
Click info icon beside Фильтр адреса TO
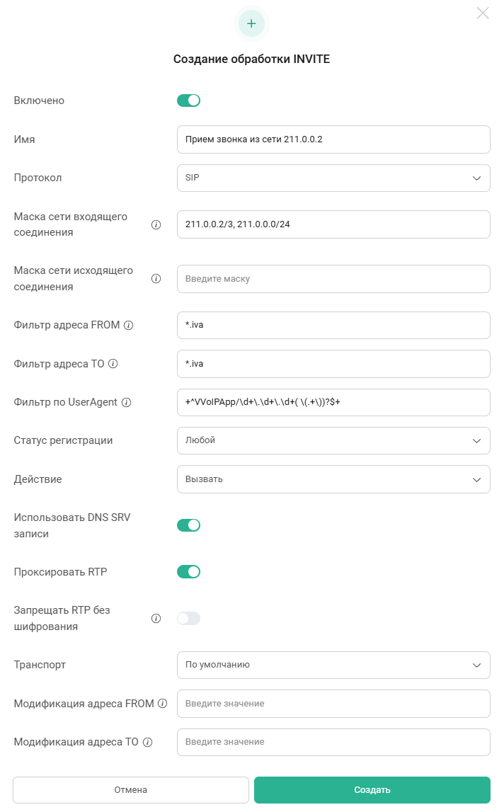tap(113, 364)
